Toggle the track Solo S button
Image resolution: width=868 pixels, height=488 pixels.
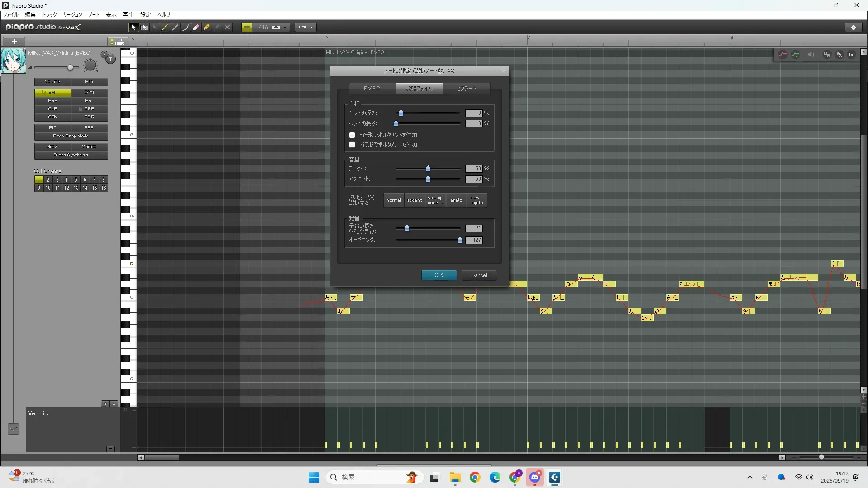pyautogui.click(x=104, y=55)
